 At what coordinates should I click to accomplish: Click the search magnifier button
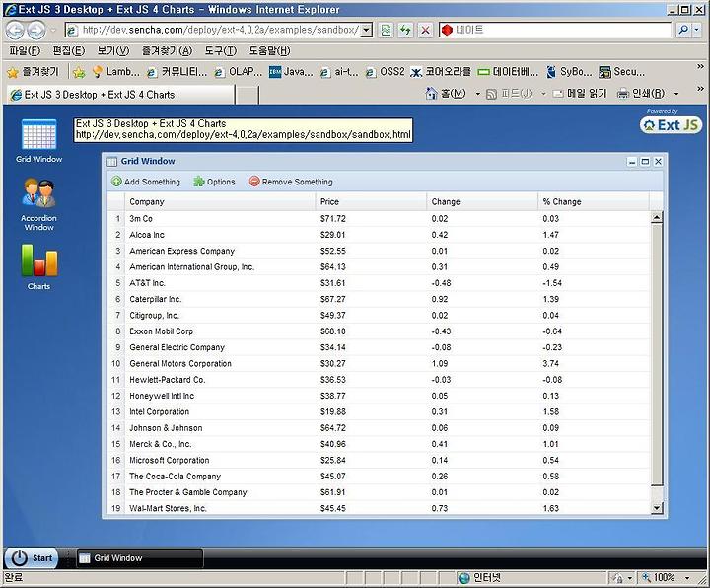coord(683,30)
